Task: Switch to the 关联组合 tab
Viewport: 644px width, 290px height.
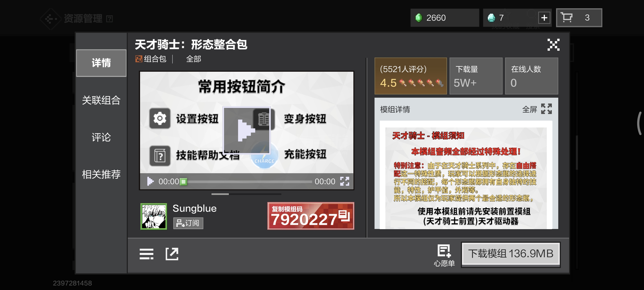Action: click(x=101, y=100)
